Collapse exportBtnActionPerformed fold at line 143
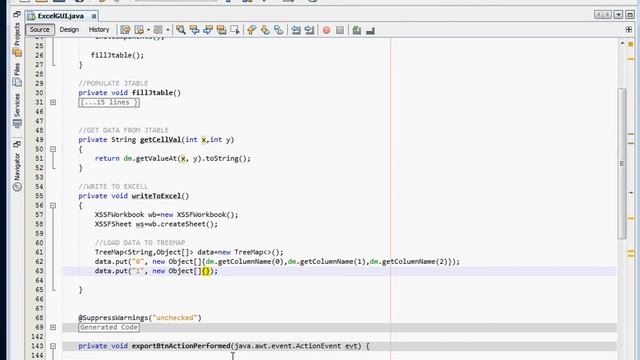 click(53, 346)
